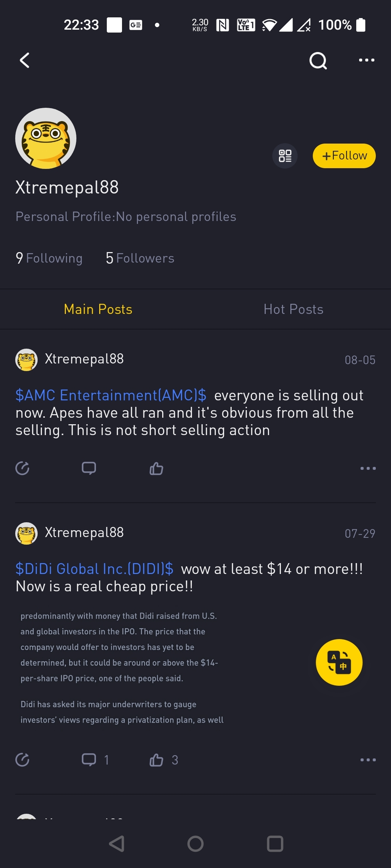Screen dimensions: 391x868
Task: Open the top-right three-dot profile menu
Action: tap(366, 60)
